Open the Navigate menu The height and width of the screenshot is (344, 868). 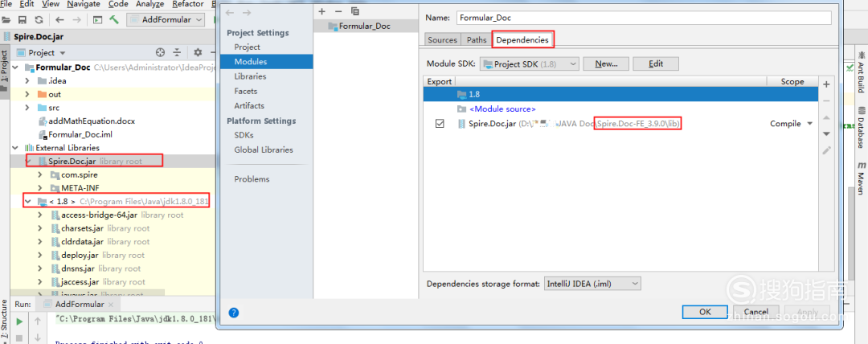pos(84,4)
